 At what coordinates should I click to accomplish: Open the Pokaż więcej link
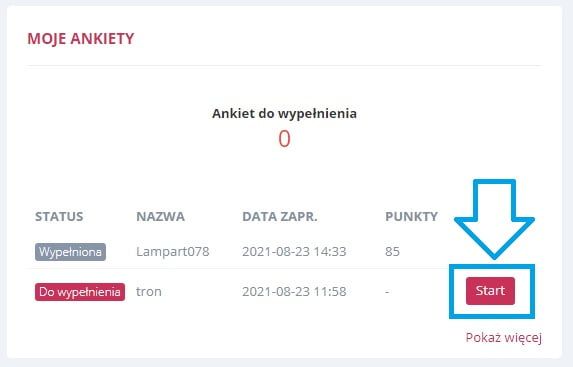pyautogui.click(x=504, y=337)
